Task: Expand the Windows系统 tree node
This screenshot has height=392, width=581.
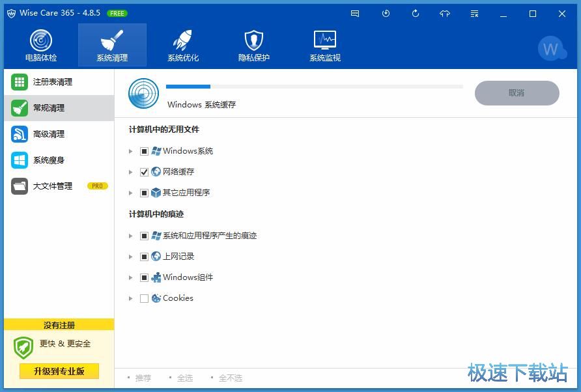Action: tap(130, 151)
